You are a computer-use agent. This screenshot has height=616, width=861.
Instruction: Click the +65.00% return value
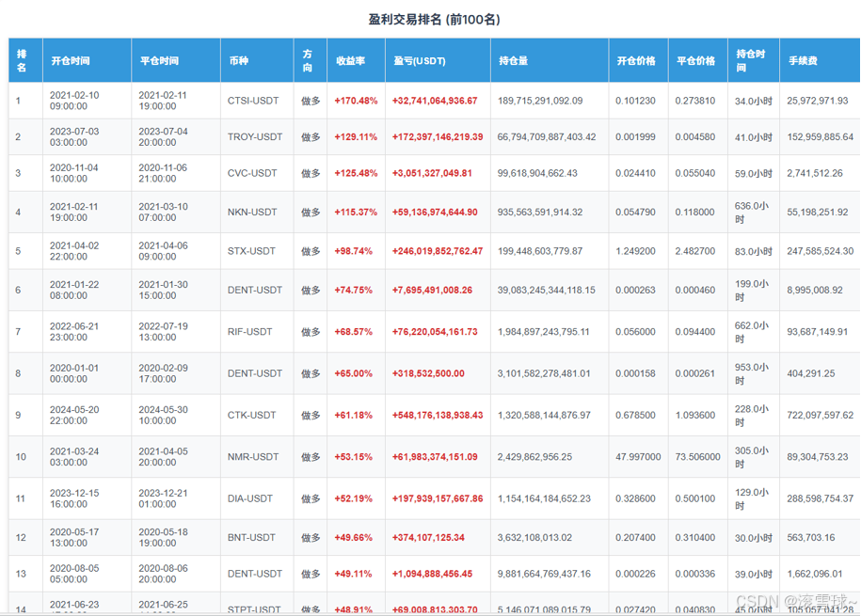353,374
